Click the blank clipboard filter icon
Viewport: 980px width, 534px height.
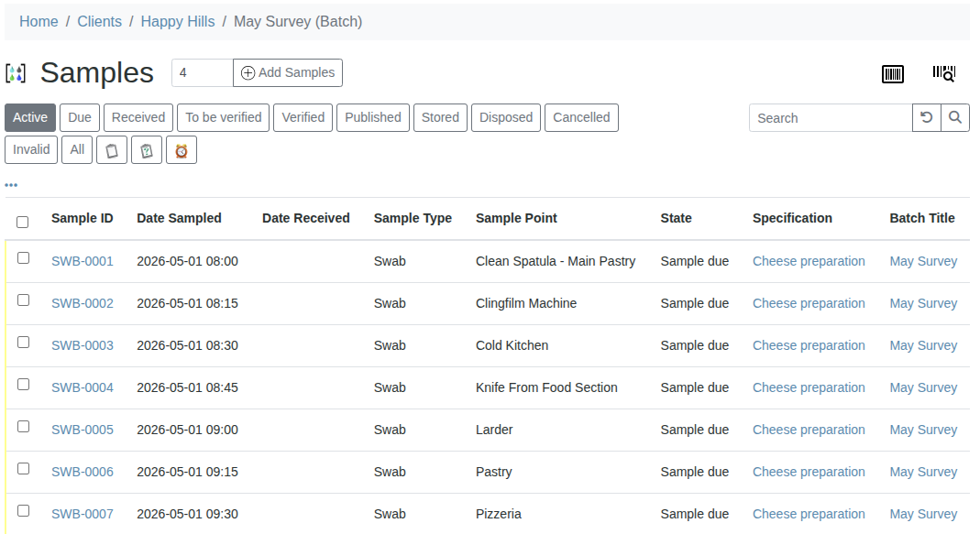click(112, 150)
